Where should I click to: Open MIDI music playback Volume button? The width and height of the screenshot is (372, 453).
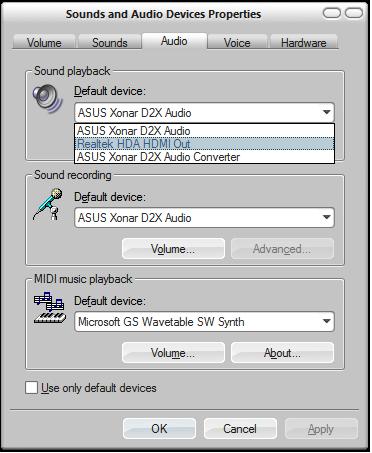173,353
